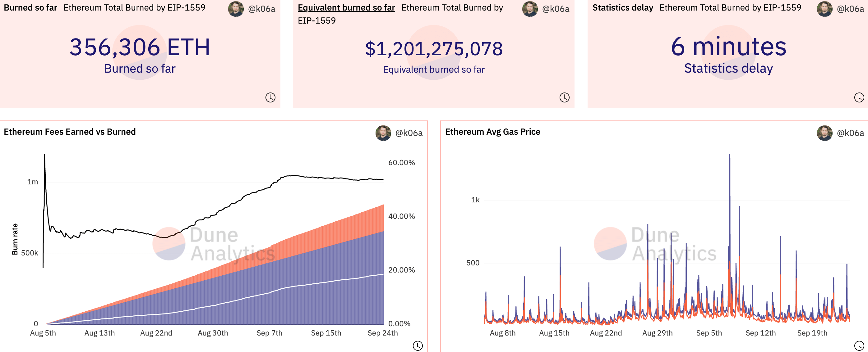Click the $1,201,275,078 counter value
The height and width of the screenshot is (352, 868).
click(434, 49)
